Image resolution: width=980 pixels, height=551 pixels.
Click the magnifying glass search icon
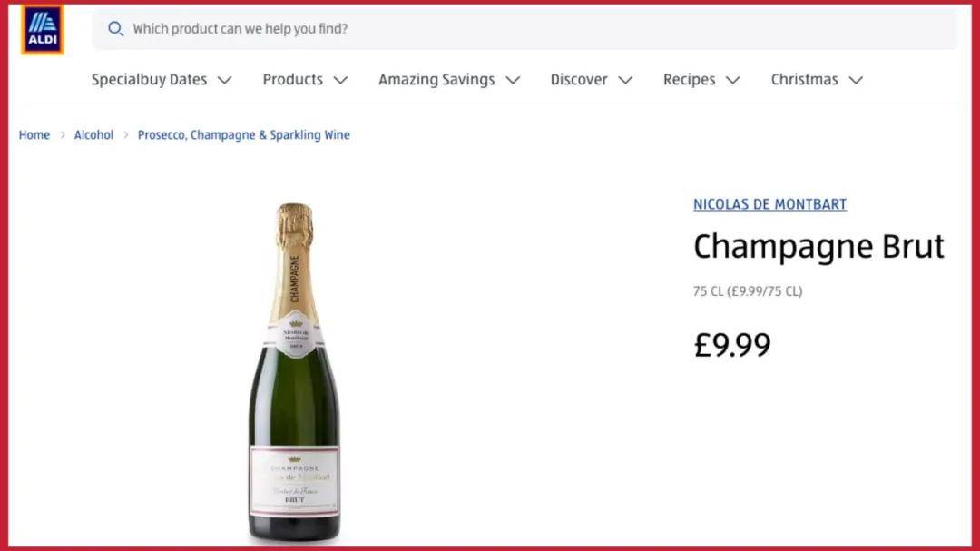point(115,29)
